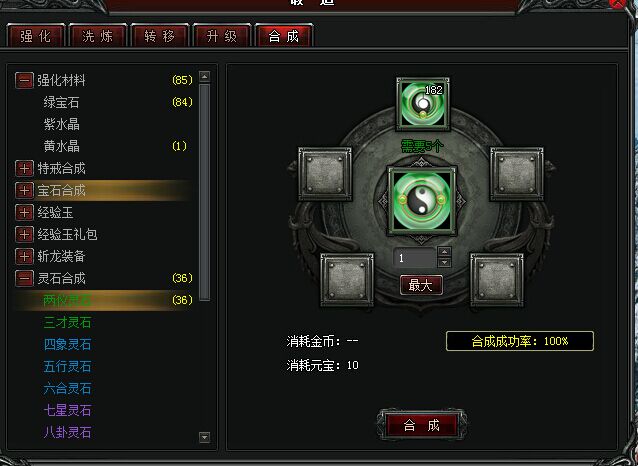Collapse the 强化材料 category
Screen dimensions: 638x466
click(24, 80)
